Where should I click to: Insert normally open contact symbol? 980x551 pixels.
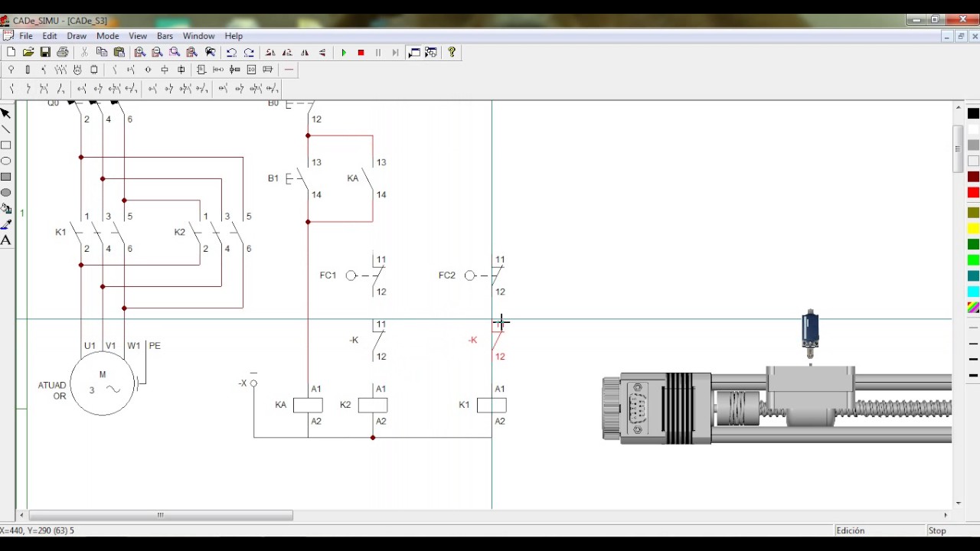[11, 89]
